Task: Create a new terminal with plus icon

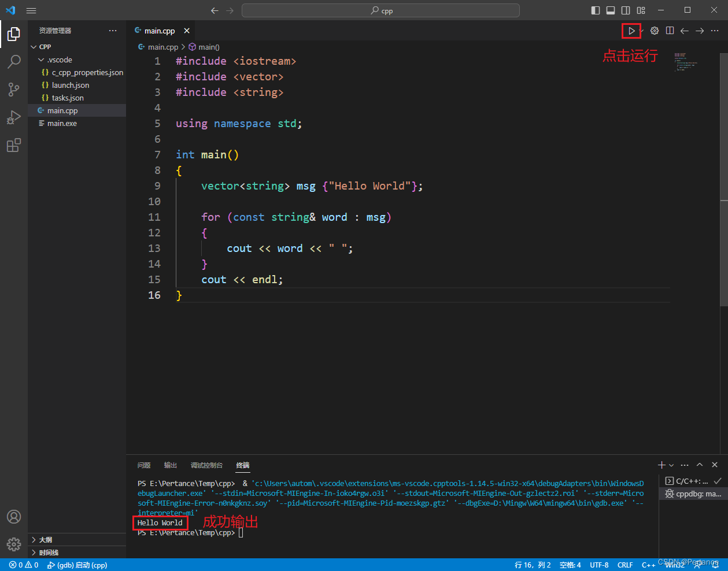Action: pyautogui.click(x=662, y=465)
